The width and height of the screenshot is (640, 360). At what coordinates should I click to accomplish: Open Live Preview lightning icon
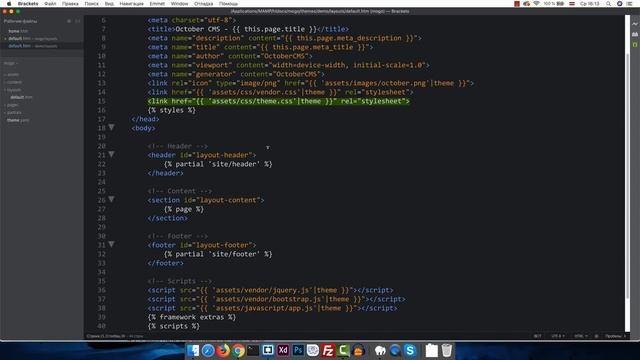(635, 24)
